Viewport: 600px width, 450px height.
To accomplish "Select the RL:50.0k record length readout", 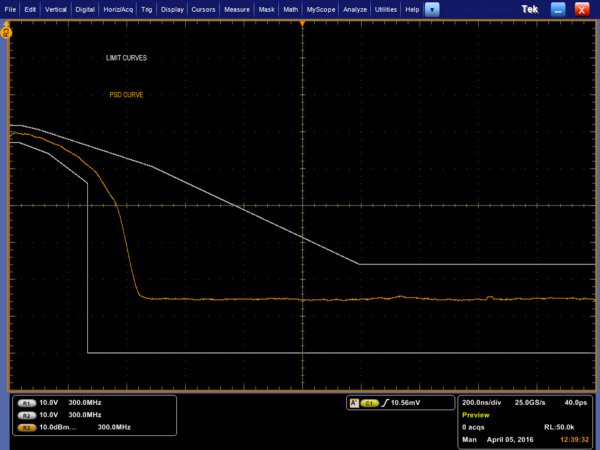I will point(559,427).
